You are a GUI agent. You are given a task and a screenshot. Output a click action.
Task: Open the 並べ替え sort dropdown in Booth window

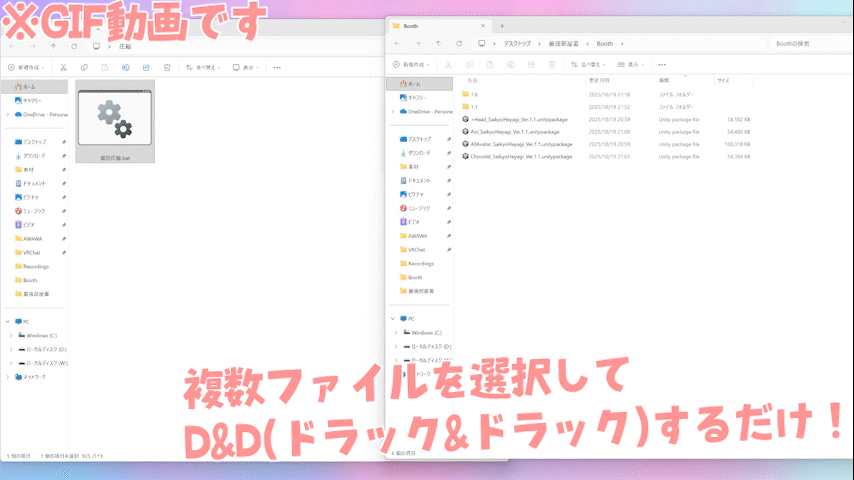pos(588,65)
